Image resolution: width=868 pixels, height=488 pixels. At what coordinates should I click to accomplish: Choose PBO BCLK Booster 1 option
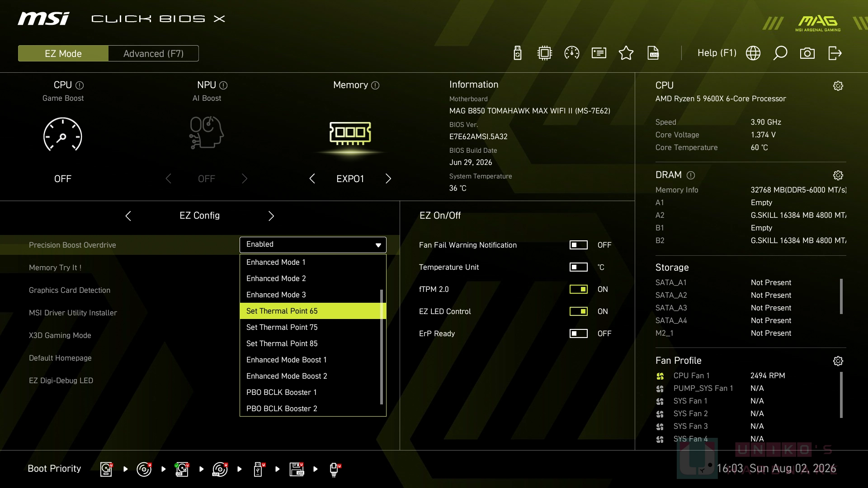point(310,392)
